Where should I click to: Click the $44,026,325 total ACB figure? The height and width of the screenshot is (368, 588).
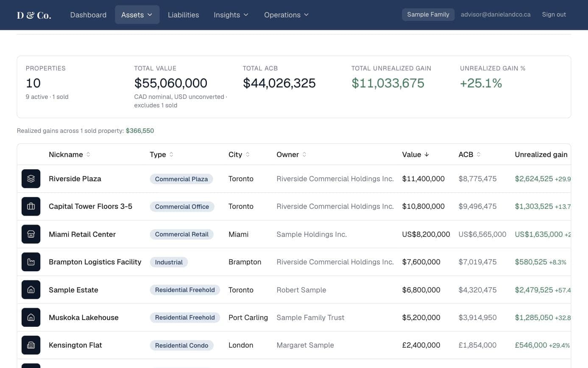click(x=279, y=83)
